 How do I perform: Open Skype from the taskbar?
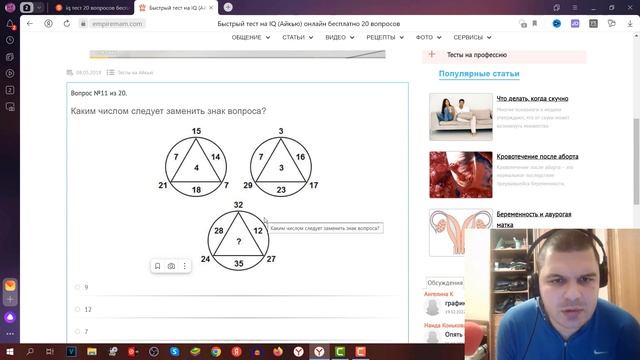tap(175, 351)
